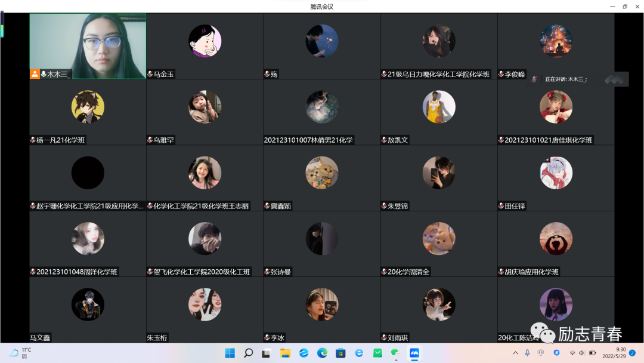The width and height of the screenshot is (644, 363).
Task: Click the notification count badge
Action: [632, 353]
